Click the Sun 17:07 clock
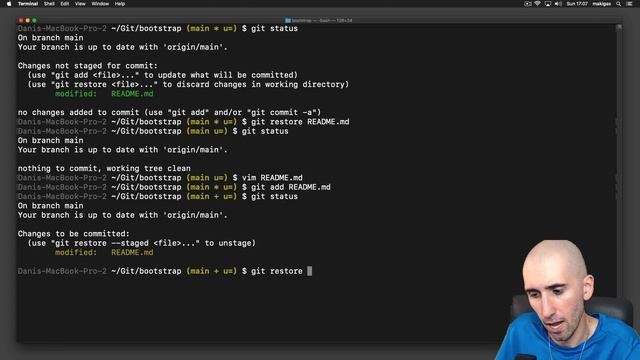The width and height of the screenshot is (640, 360). point(577,4)
